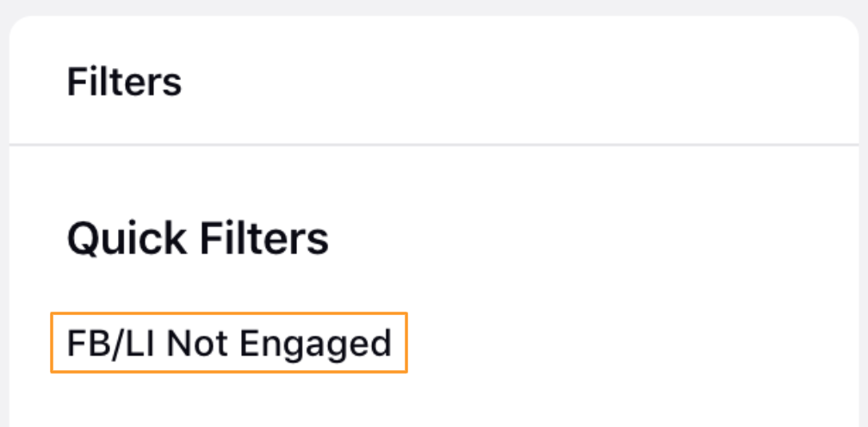
Task: Click empty space beside Quick Filters
Action: (592, 239)
